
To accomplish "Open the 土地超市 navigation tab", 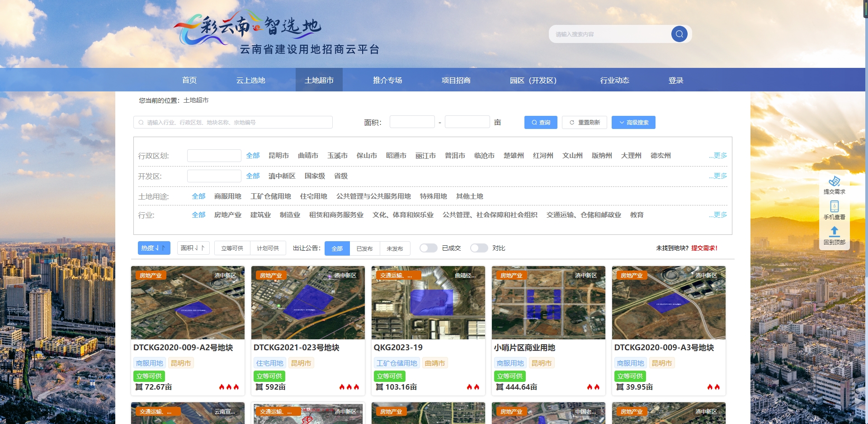I will [x=319, y=80].
